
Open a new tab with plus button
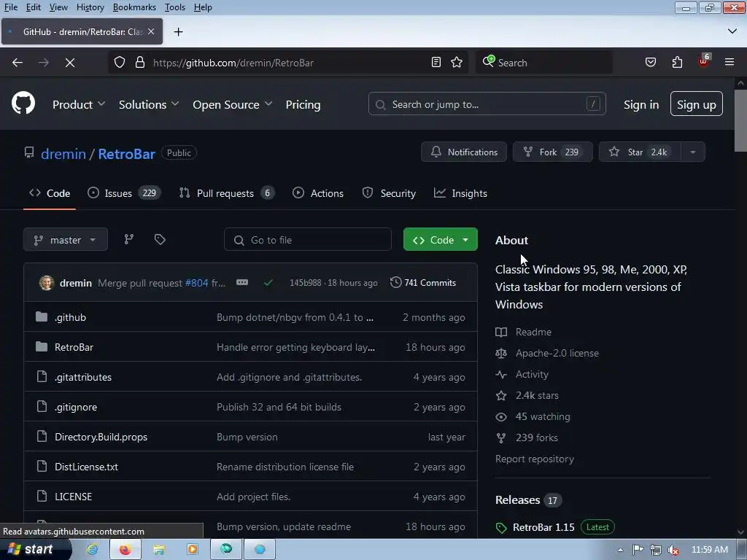(x=179, y=32)
